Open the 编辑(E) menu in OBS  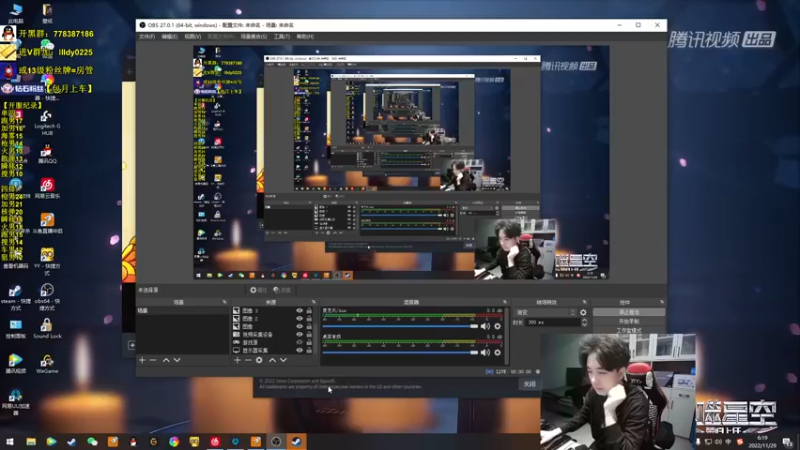point(169,37)
